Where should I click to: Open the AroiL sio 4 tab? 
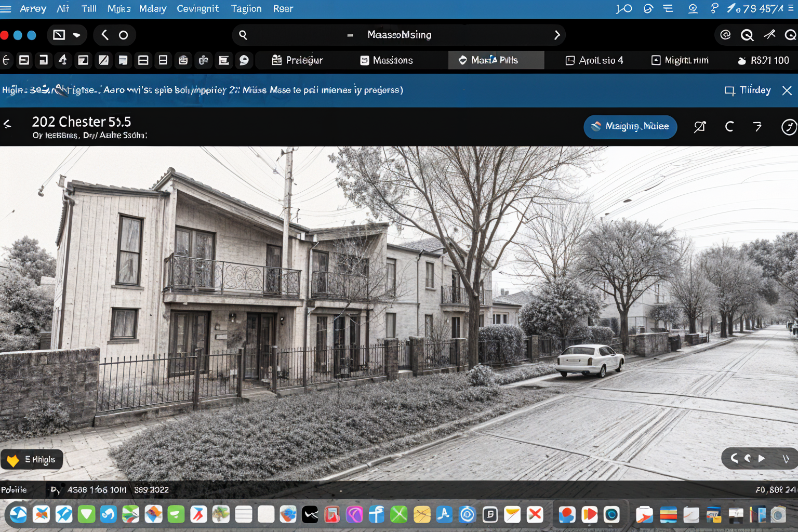pyautogui.click(x=594, y=60)
